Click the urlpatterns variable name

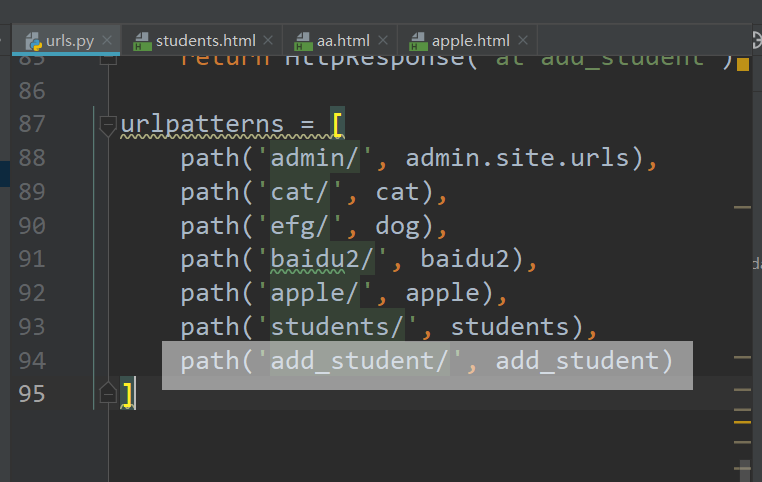point(202,124)
